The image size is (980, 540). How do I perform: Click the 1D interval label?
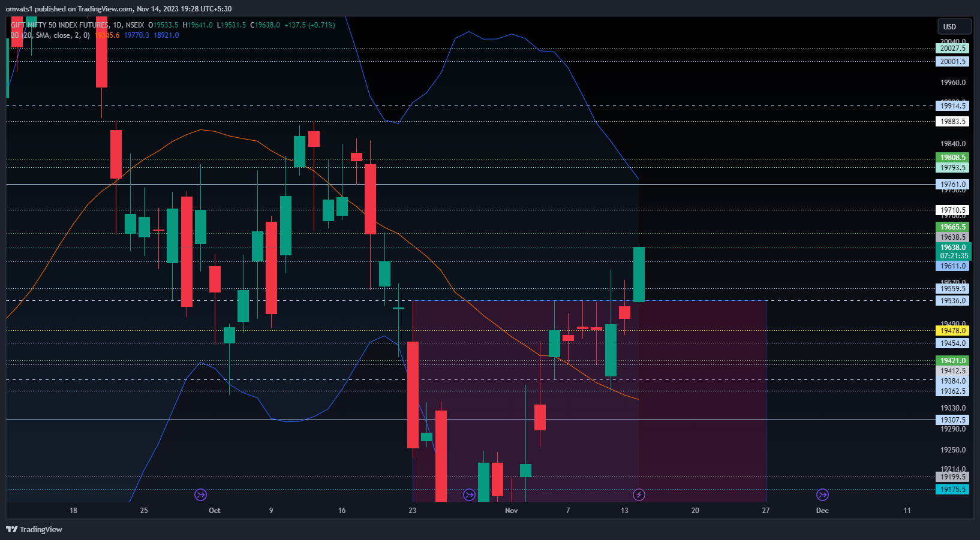click(118, 25)
